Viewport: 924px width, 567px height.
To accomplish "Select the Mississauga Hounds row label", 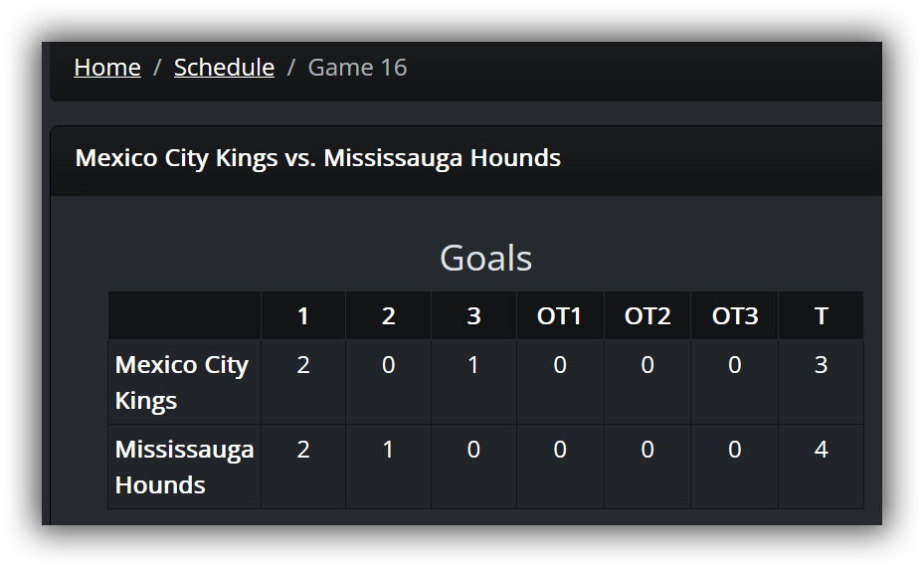I will click(184, 467).
